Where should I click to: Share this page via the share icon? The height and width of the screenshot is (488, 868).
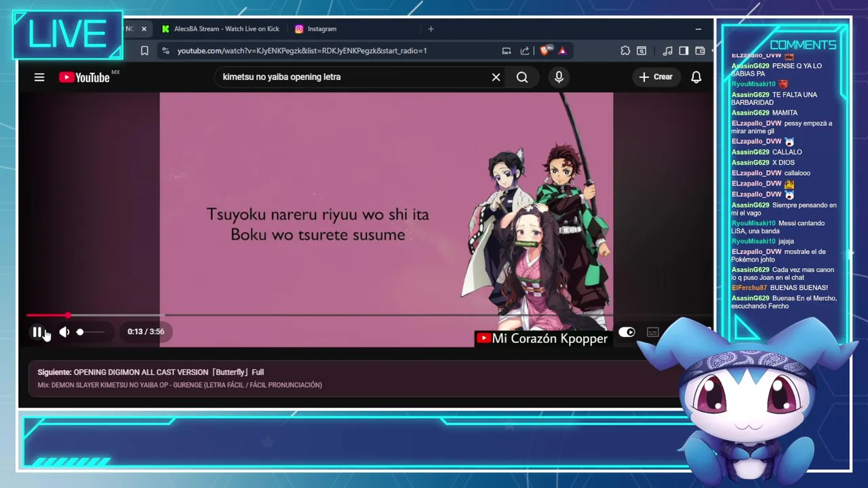(x=524, y=51)
